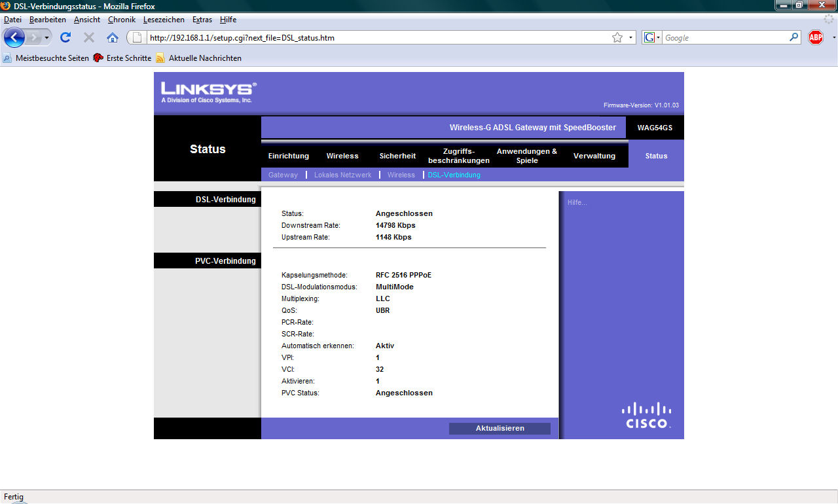Bookmark this page with the star icon
Screen dimensions: 838x504
tap(617, 38)
